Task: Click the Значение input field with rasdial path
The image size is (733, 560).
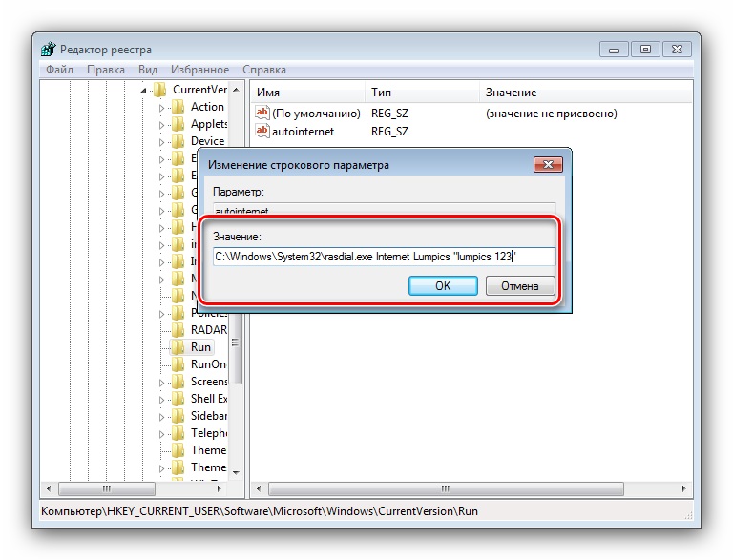Action: point(385,257)
